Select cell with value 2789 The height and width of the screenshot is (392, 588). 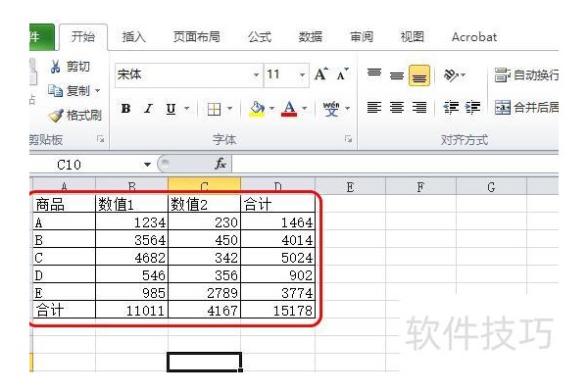204,292
